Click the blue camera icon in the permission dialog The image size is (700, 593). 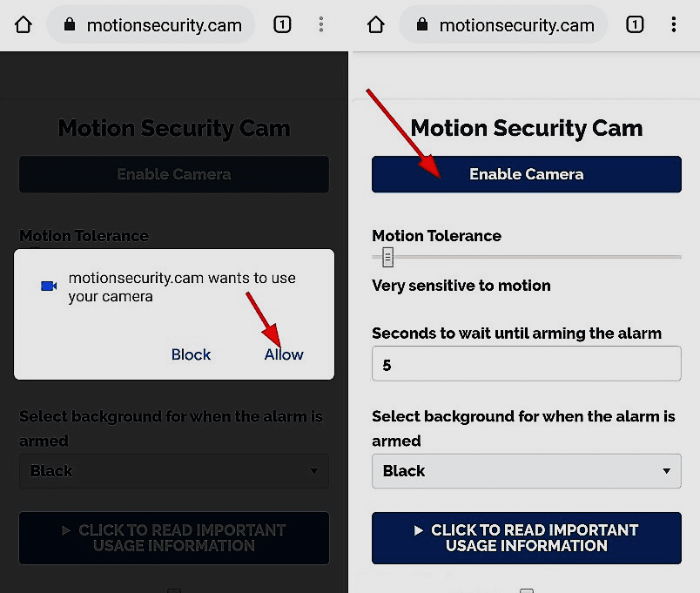(x=49, y=286)
